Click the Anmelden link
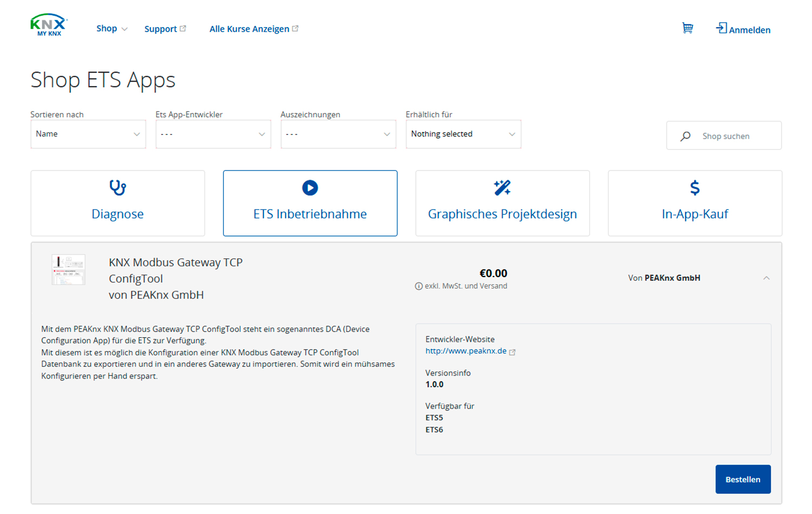Viewport: 812px width, 514px height. 750,30
